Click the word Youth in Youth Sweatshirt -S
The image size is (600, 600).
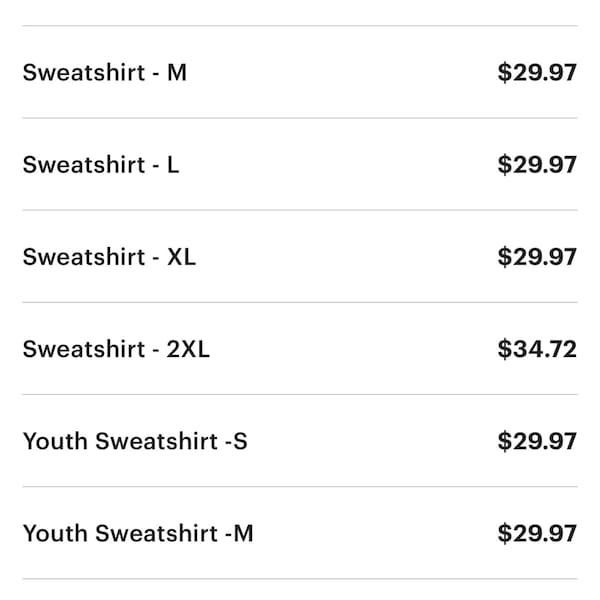tap(55, 441)
